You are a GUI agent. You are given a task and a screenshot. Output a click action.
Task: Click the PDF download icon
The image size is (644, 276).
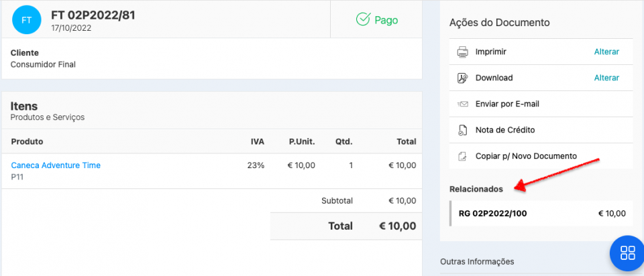coord(462,78)
